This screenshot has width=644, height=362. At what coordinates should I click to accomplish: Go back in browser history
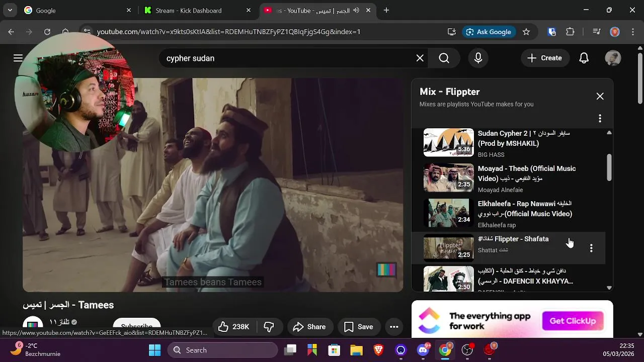(11, 32)
